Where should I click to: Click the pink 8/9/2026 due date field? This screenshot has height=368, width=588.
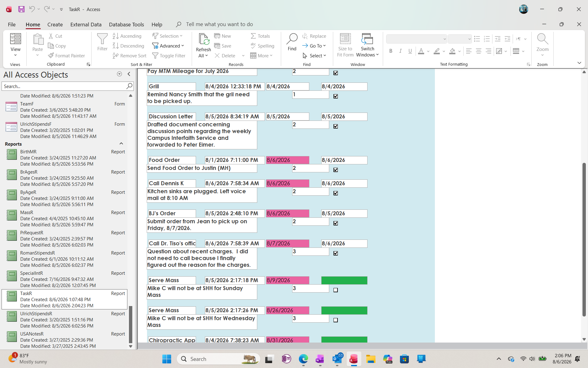287,280
